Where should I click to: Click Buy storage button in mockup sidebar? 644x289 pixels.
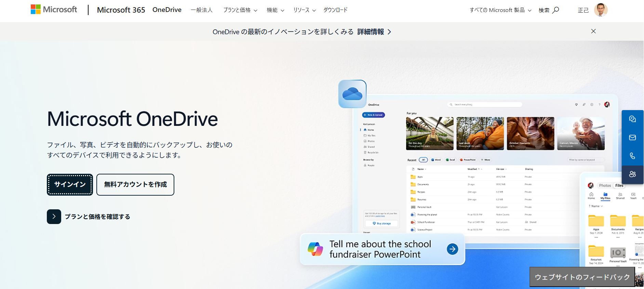click(381, 223)
